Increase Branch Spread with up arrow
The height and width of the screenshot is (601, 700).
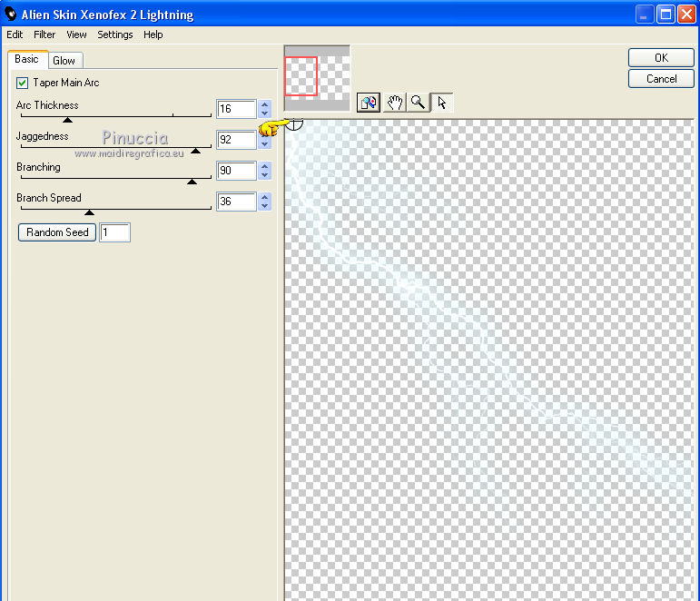coord(265,197)
